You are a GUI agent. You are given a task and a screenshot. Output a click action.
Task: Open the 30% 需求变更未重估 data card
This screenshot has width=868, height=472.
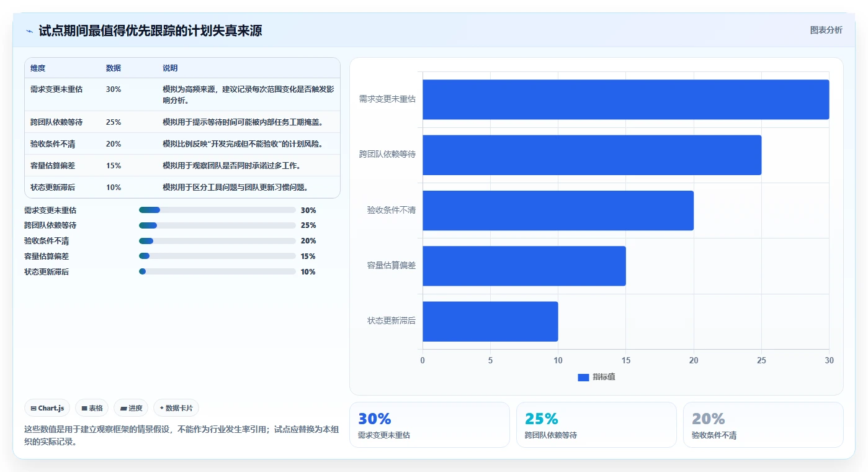click(x=429, y=425)
